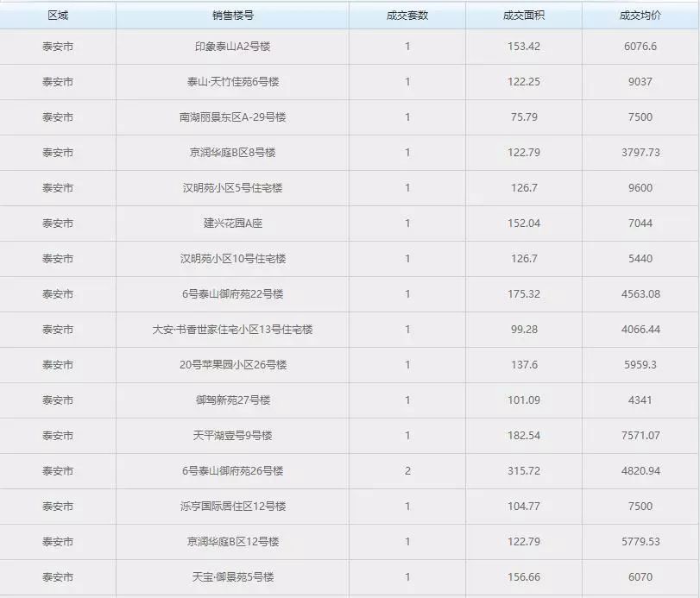Click units count in 天平湖壹号9号楼 row
The image size is (700, 598).
(x=407, y=436)
